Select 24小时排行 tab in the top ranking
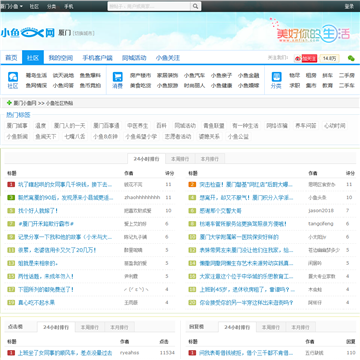 [147, 159]
